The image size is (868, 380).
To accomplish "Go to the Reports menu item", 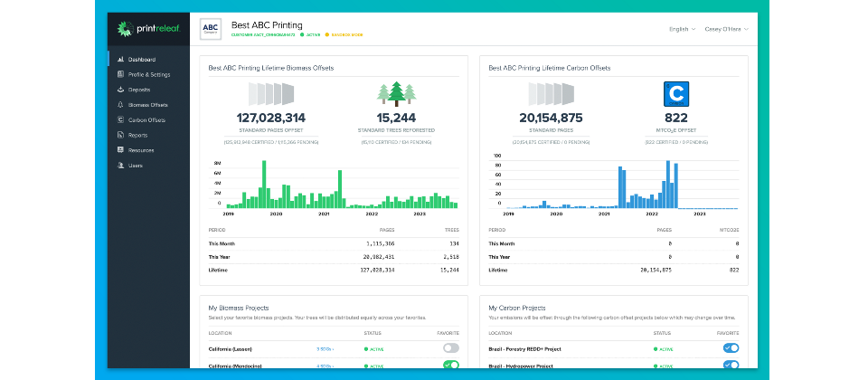I will (137, 135).
